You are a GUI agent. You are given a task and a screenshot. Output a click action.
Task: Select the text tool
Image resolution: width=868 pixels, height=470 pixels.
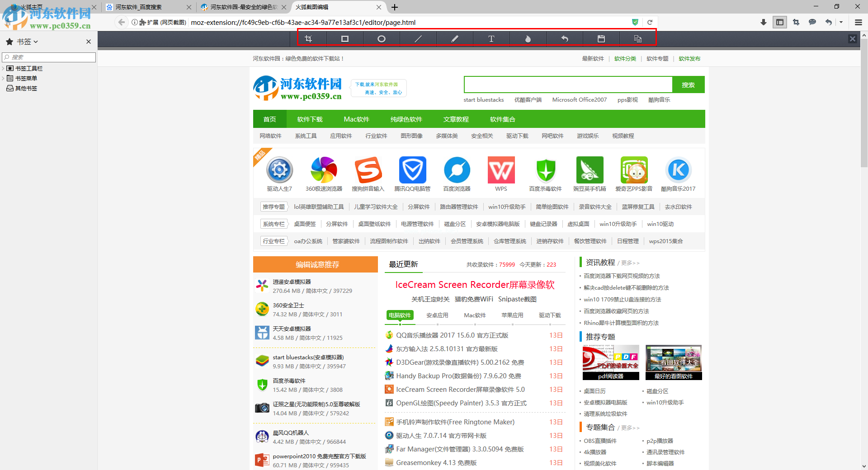pos(491,39)
